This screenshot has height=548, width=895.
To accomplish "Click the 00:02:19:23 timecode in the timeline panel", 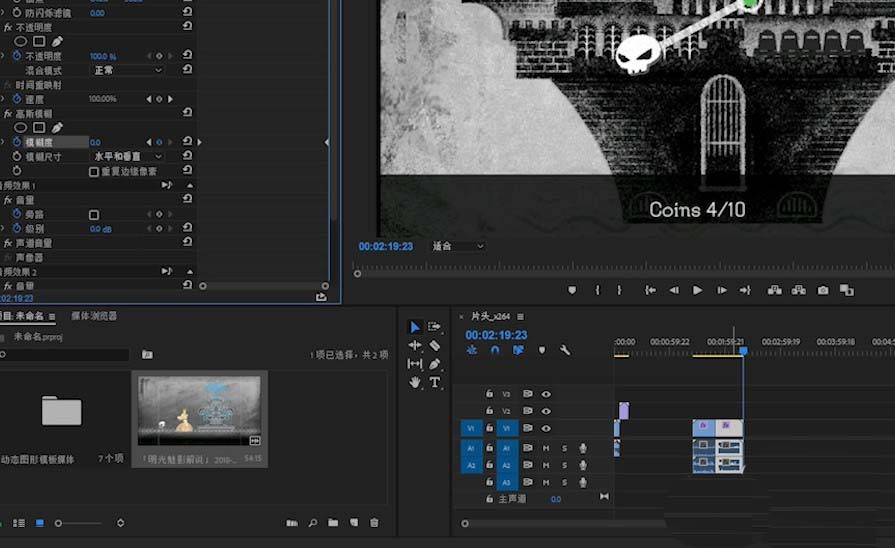I will (496, 335).
